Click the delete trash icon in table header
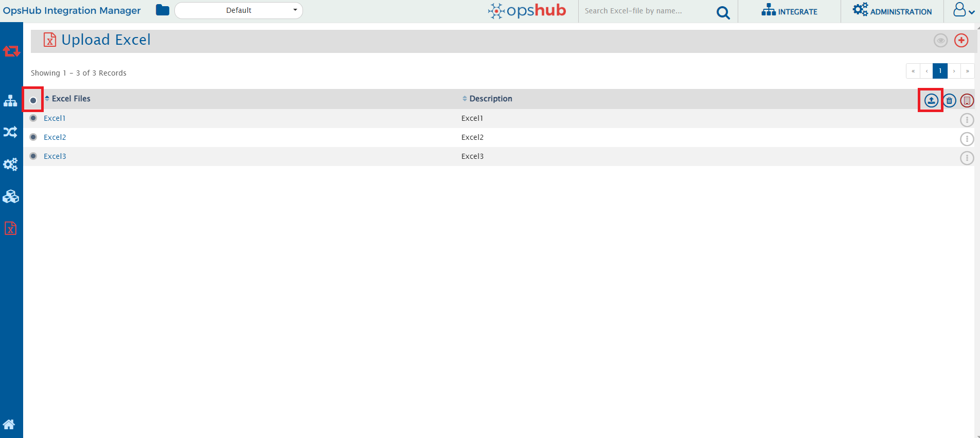 tap(949, 101)
